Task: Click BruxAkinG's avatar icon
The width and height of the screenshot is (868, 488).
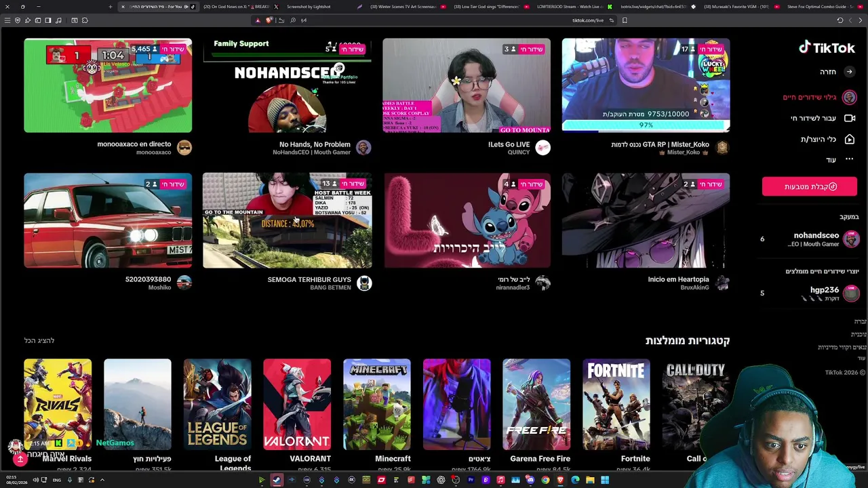Action: coord(722,283)
